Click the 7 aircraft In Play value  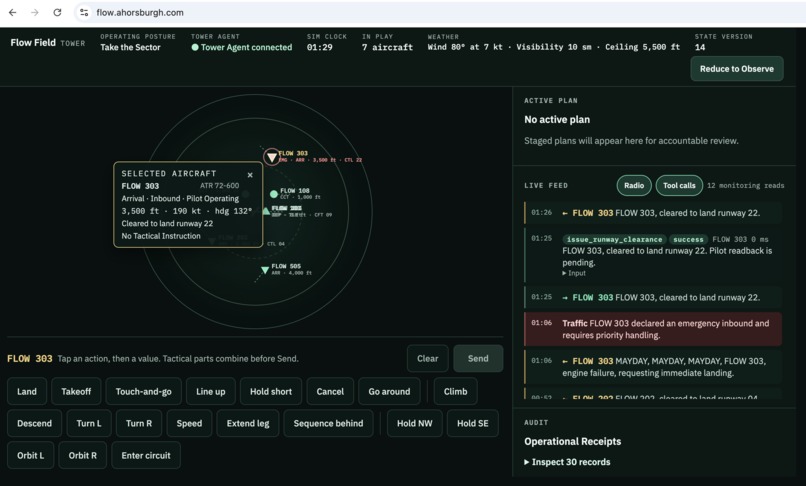[387, 47]
